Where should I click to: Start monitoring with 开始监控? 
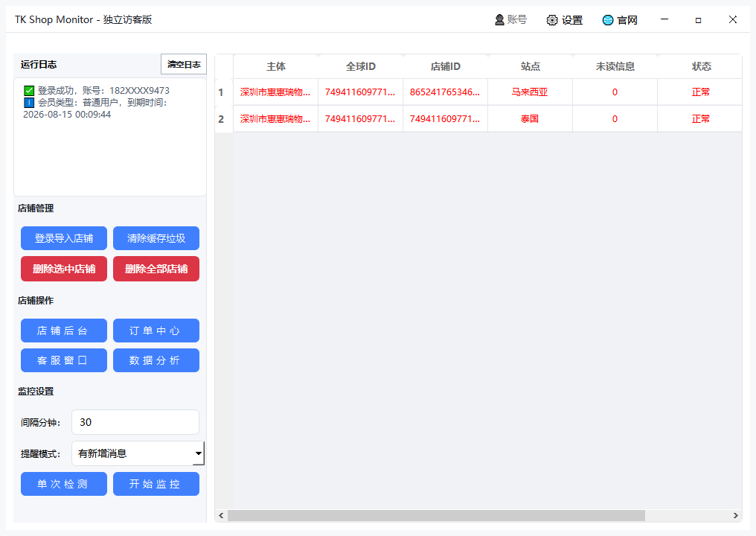[x=156, y=484]
